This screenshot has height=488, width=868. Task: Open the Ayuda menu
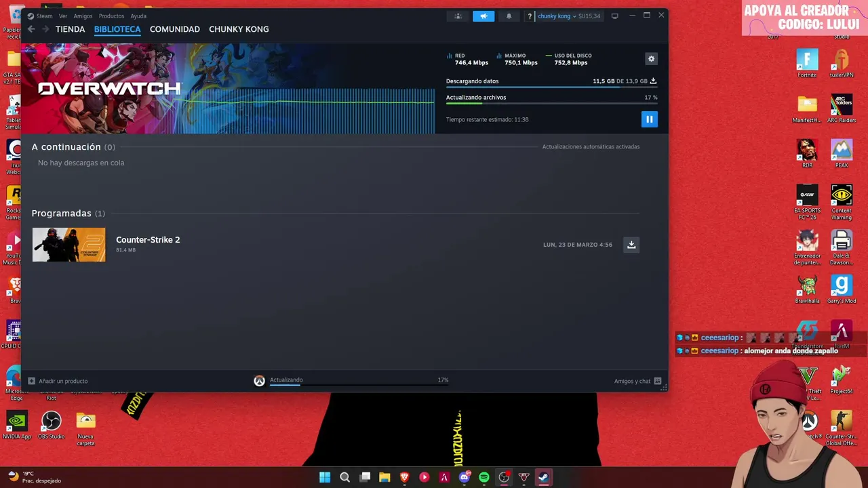(x=138, y=16)
